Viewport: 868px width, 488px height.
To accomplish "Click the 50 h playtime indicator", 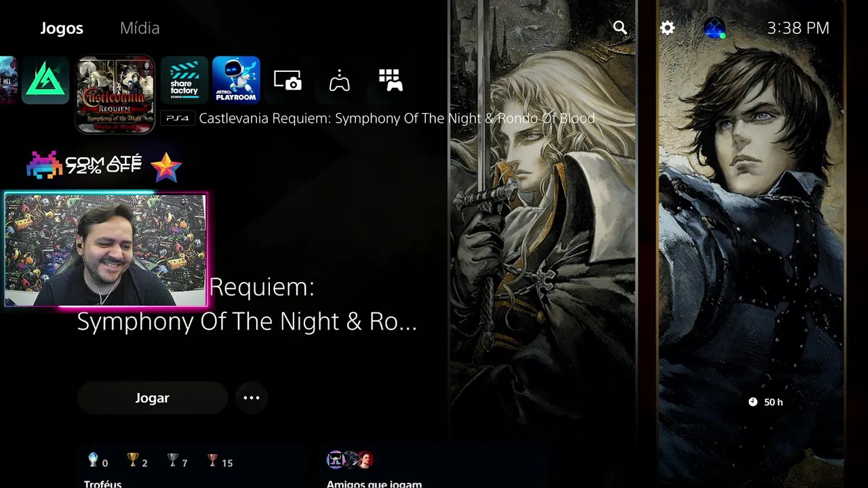I will (x=766, y=402).
